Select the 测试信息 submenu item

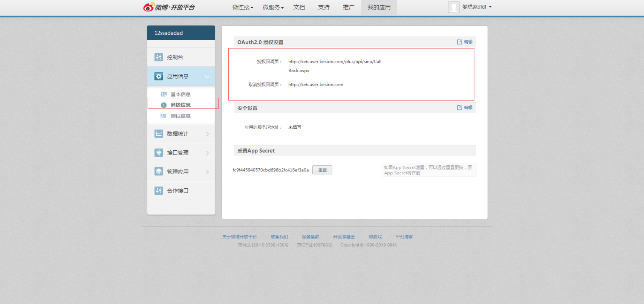(x=181, y=116)
